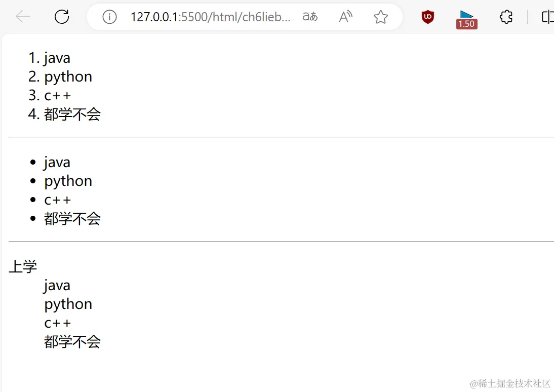Activate the read aloud icon

[x=345, y=17]
